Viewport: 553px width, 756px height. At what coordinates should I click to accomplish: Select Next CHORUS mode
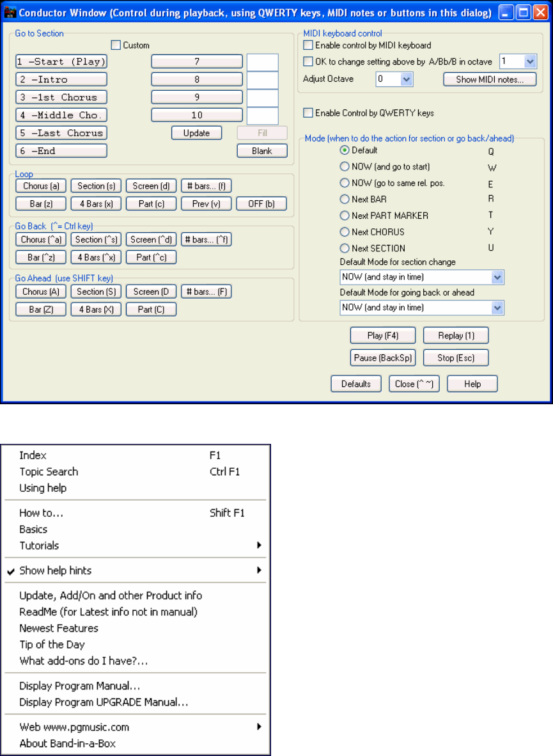coord(344,232)
